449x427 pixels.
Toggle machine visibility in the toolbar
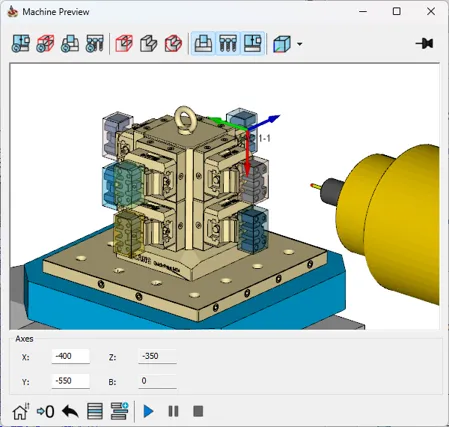pos(252,43)
